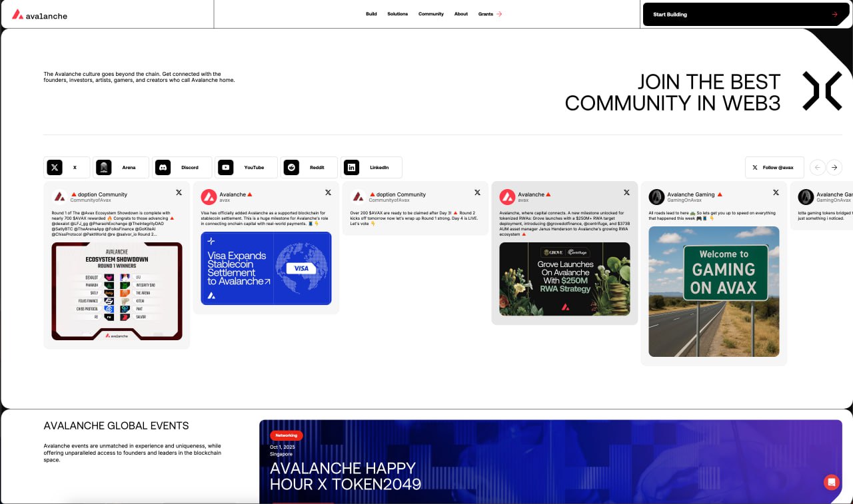Advance the post carousel with right arrow
This screenshot has height=504, width=853.
[x=834, y=168]
